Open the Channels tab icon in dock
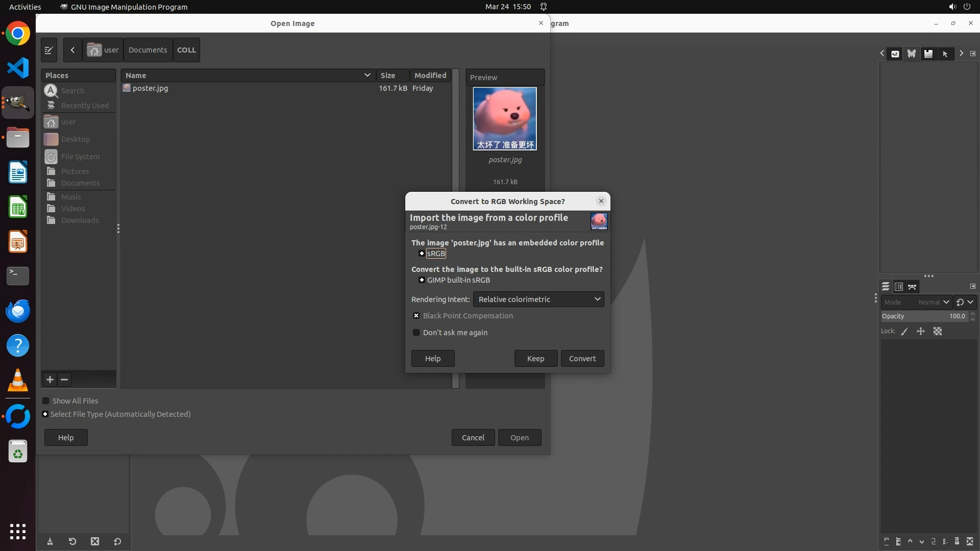 click(899, 287)
